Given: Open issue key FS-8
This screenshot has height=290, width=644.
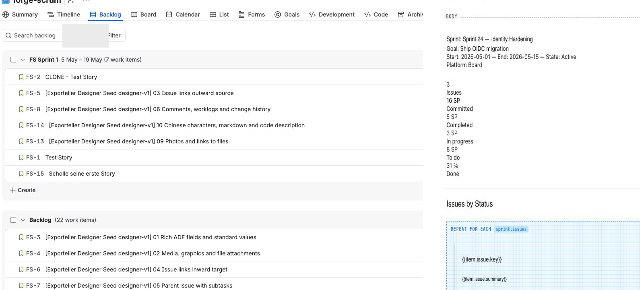Looking at the screenshot, I should point(33,109).
